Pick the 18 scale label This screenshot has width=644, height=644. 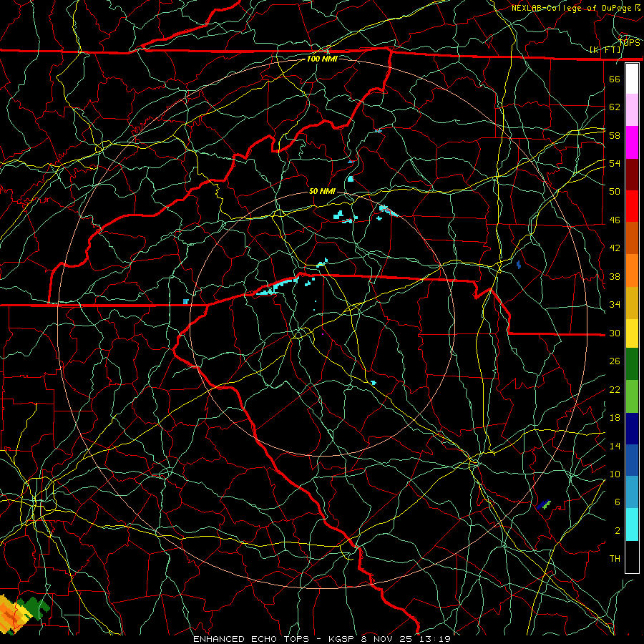click(615, 418)
